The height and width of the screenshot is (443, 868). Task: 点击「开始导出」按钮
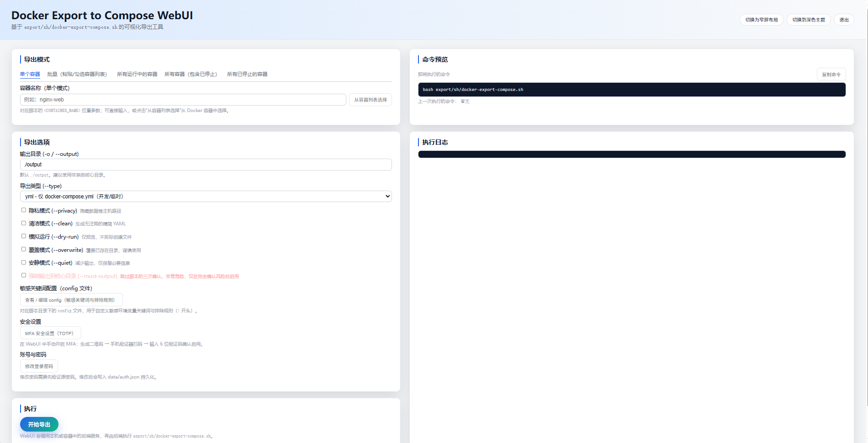(x=39, y=424)
